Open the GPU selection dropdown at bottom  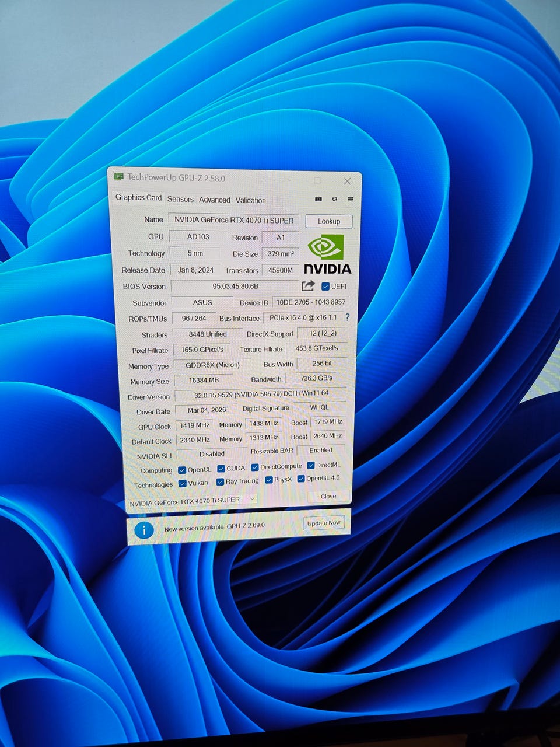(192, 501)
